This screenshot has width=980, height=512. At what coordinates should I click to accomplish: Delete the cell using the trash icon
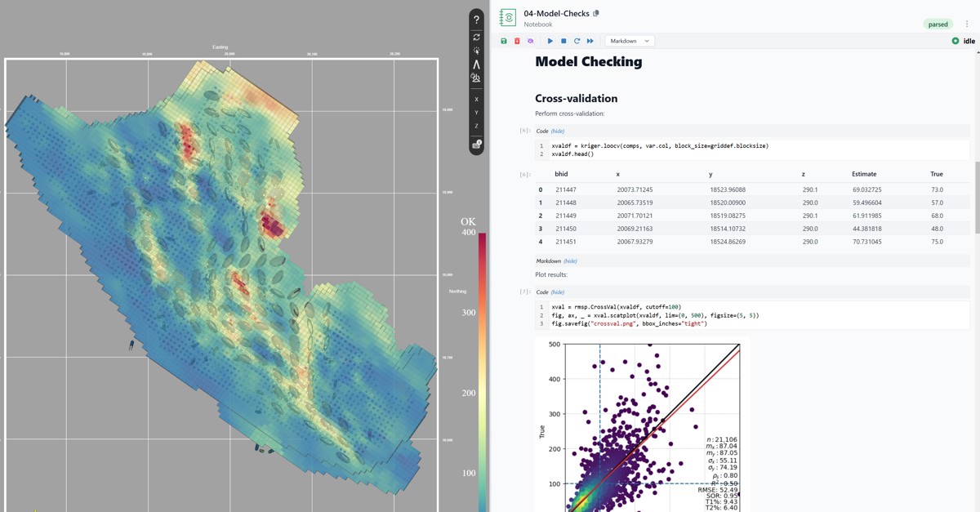[517, 40]
